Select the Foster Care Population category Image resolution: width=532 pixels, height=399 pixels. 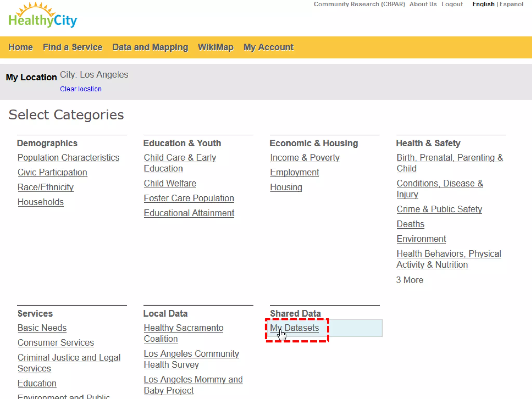click(189, 198)
